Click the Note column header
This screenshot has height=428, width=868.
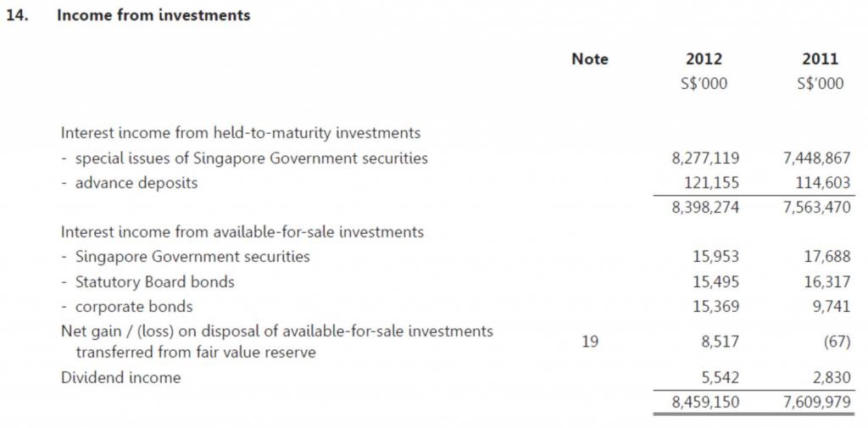590,58
